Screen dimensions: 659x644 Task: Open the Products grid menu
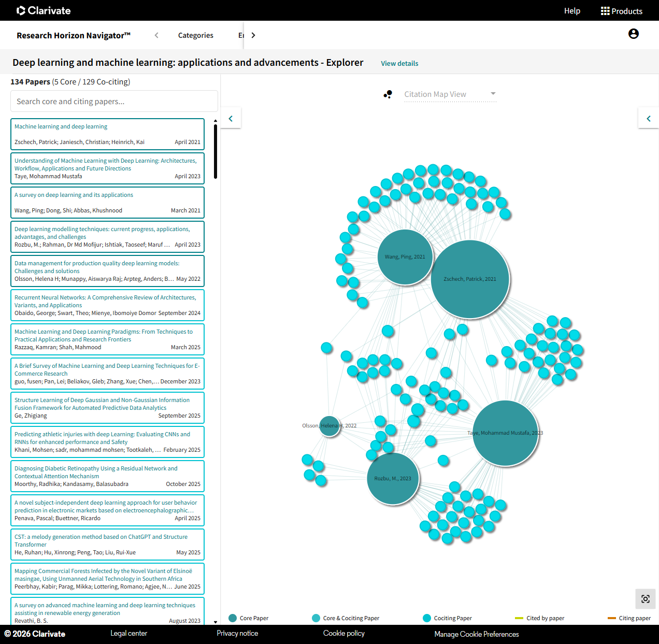click(x=622, y=11)
